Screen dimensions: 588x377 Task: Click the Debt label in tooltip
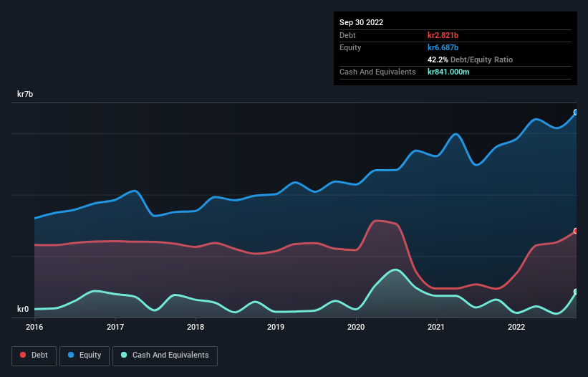[x=347, y=35]
